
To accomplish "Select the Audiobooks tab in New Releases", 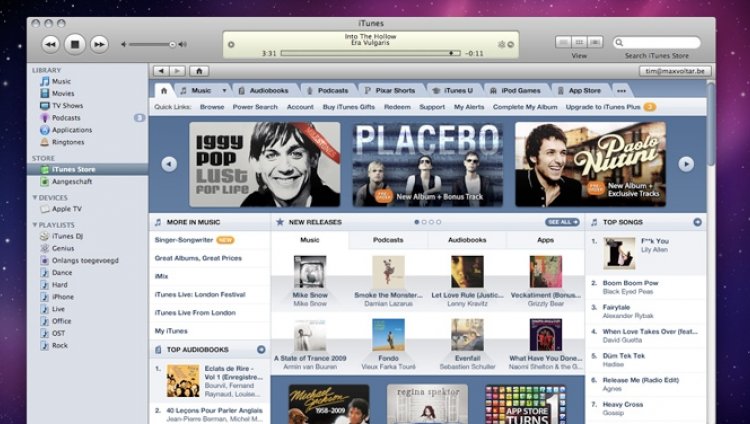I will [467, 240].
